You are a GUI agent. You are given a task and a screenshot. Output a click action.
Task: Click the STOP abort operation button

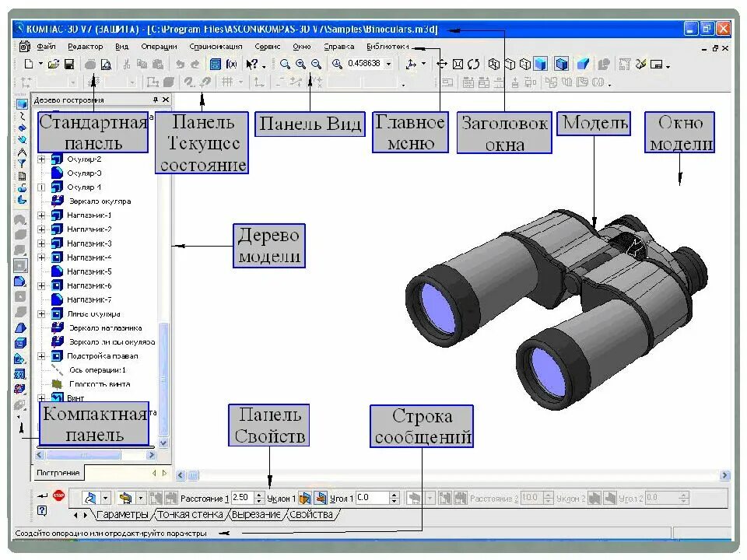[x=58, y=495]
